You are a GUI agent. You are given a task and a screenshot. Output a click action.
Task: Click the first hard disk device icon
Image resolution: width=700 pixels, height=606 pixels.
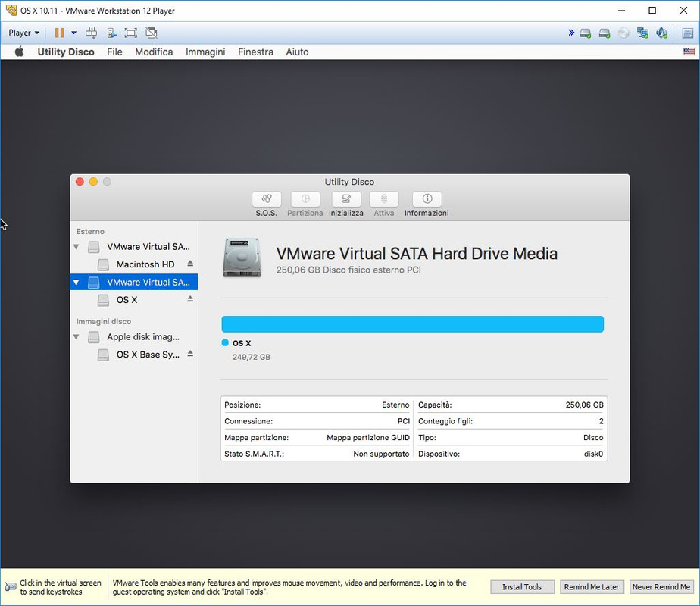point(586,33)
